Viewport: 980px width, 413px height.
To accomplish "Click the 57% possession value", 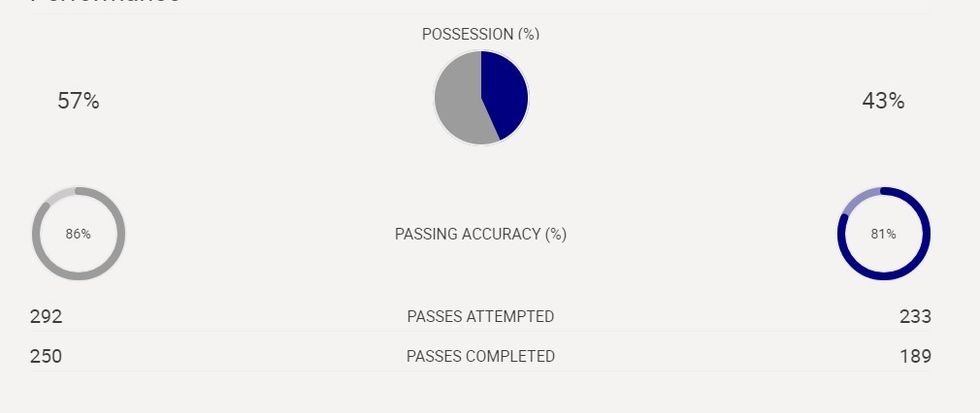I will pos(78,101).
